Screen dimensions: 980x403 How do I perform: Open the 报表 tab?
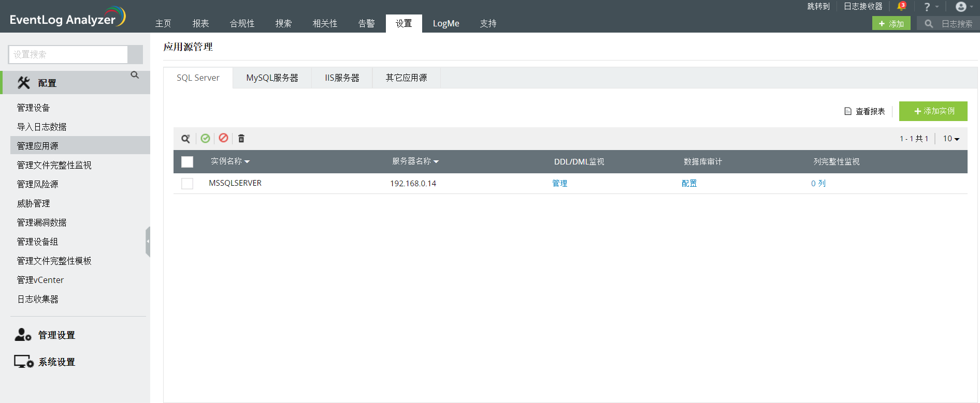coord(201,23)
